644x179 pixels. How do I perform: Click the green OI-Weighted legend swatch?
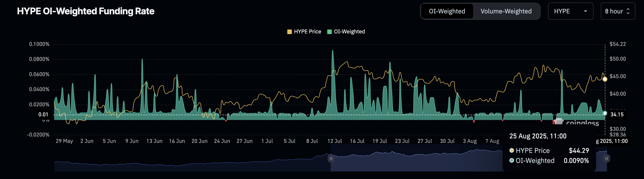pos(329,32)
